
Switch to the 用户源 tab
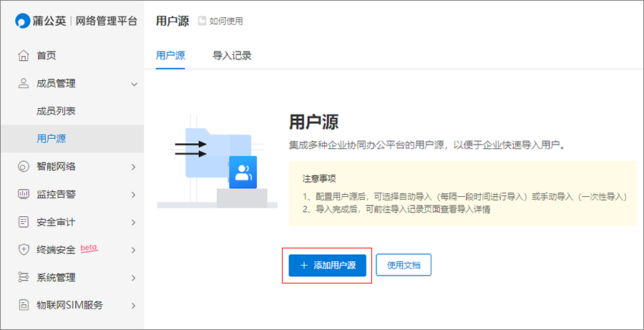[x=170, y=56]
